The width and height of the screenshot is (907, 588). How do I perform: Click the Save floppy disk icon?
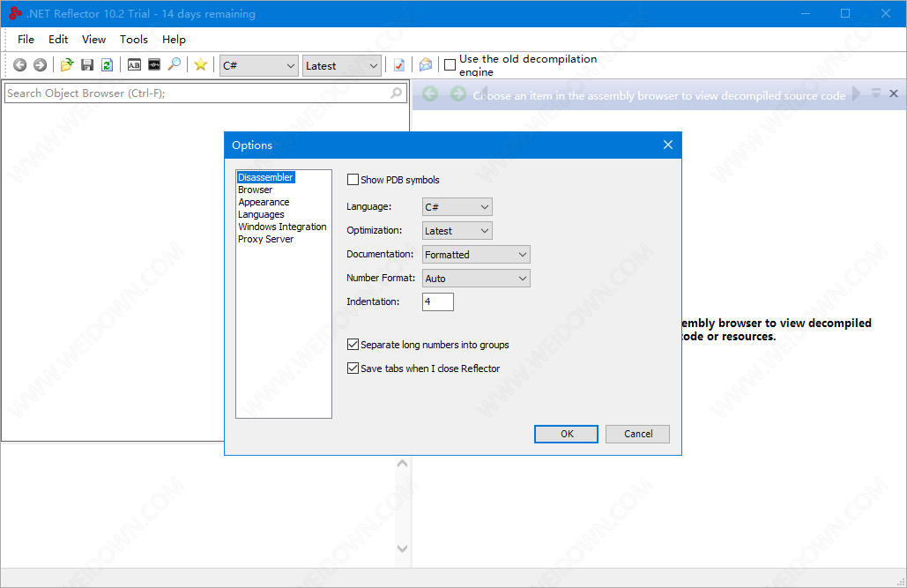click(87, 65)
